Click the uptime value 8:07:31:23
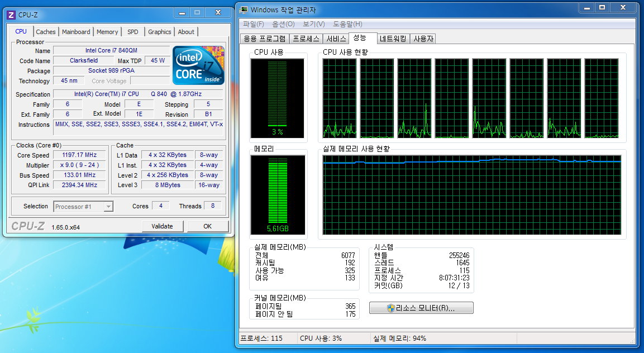 click(454, 278)
